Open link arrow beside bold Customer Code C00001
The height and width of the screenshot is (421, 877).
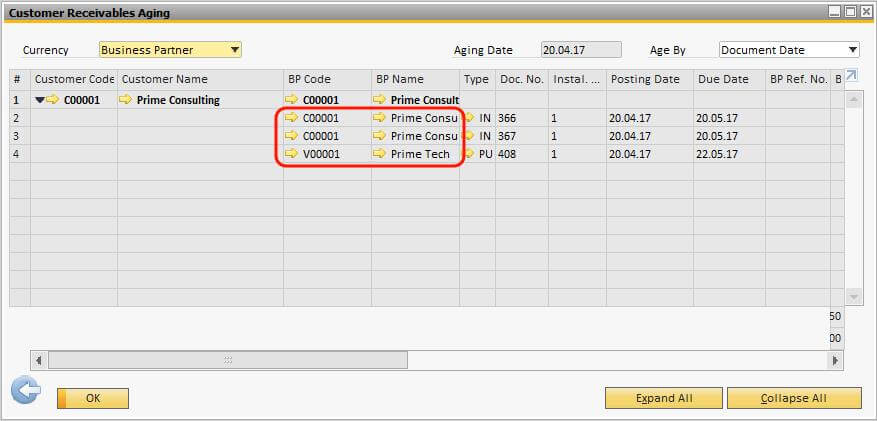tap(53, 100)
